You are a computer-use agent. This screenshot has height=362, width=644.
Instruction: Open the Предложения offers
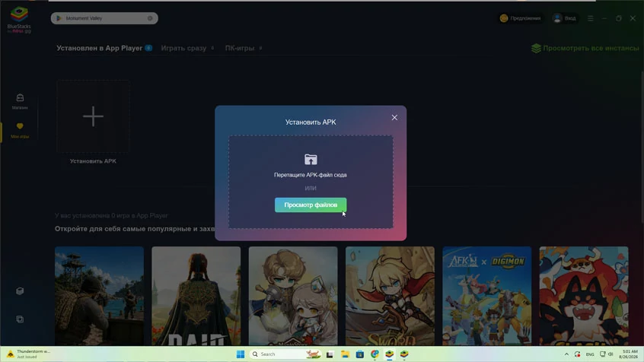(x=521, y=18)
